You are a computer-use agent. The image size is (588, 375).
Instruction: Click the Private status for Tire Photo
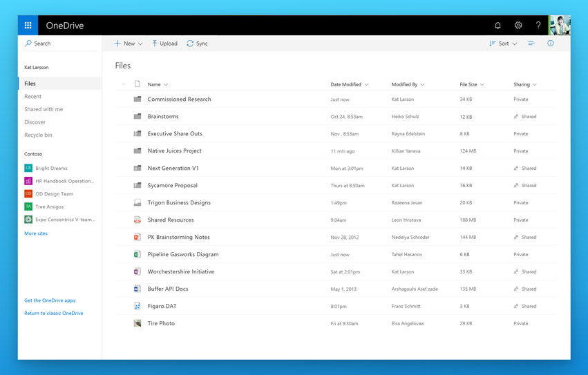pos(521,323)
